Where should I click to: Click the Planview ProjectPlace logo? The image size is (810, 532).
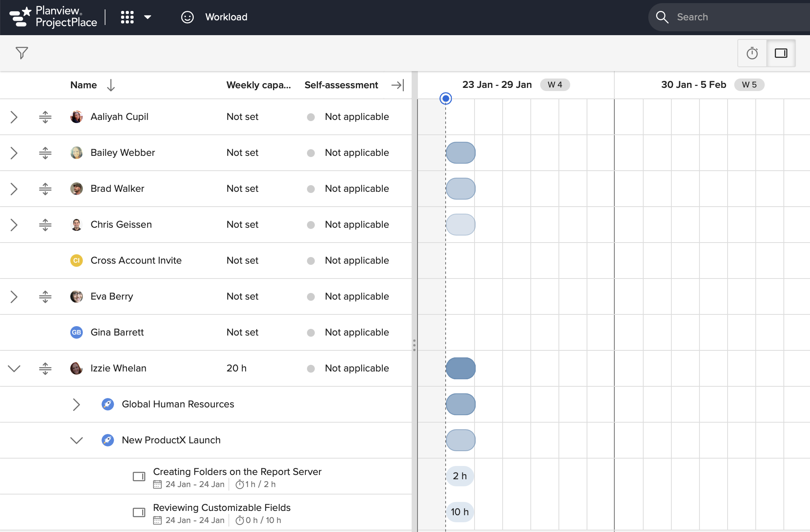[53, 17]
